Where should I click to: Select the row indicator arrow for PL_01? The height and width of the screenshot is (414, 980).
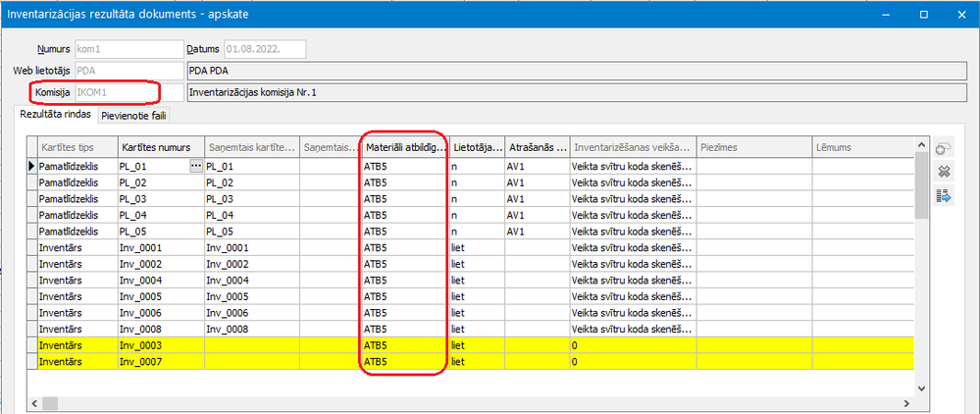pyautogui.click(x=32, y=166)
